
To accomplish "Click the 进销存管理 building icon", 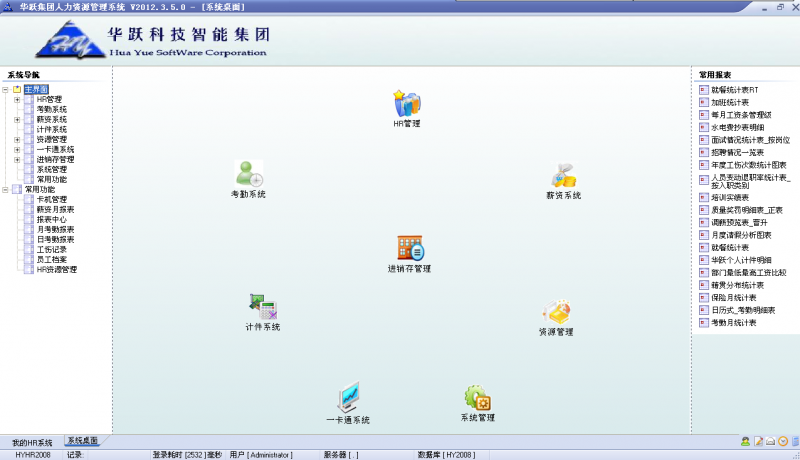I will click(409, 248).
